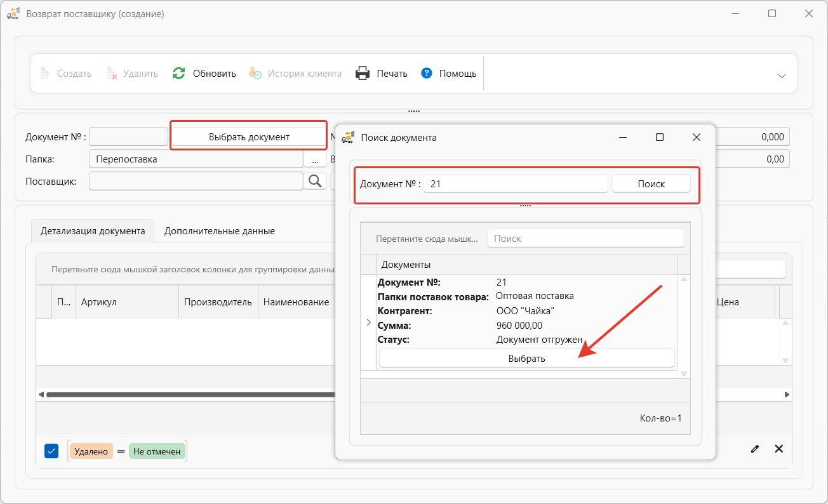
Task: Click the grid Поиск filter box
Action: click(585, 239)
